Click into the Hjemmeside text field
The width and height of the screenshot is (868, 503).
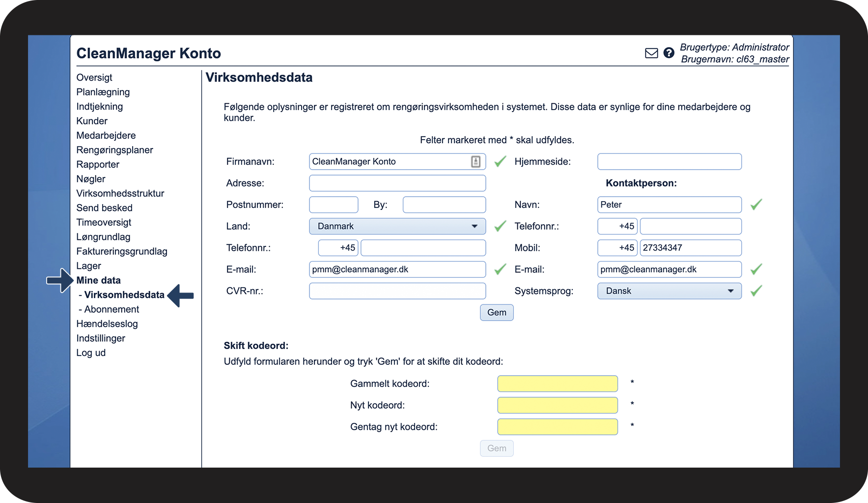tap(669, 162)
